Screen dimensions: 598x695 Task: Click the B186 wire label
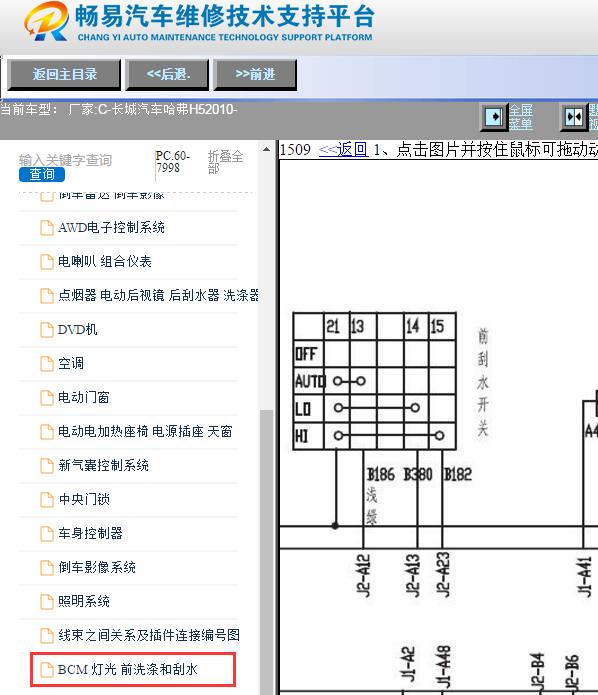(381, 475)
